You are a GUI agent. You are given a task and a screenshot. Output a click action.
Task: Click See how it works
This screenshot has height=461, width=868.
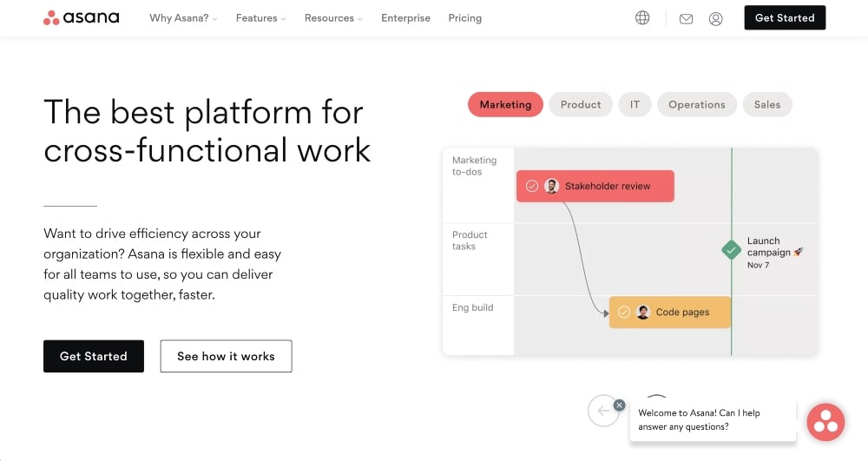tap(226, 357)
